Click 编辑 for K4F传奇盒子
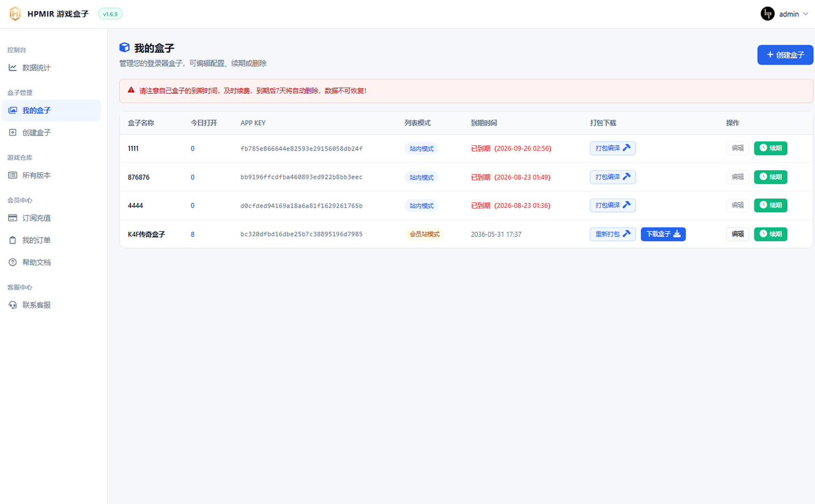Viewport: 815px width, 504px height. click(737, 234)
